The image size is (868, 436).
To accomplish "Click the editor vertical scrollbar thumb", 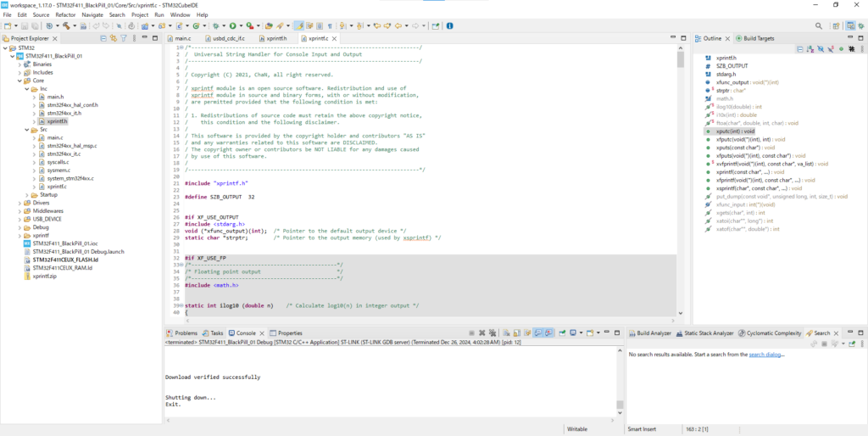I will [681, 59].
